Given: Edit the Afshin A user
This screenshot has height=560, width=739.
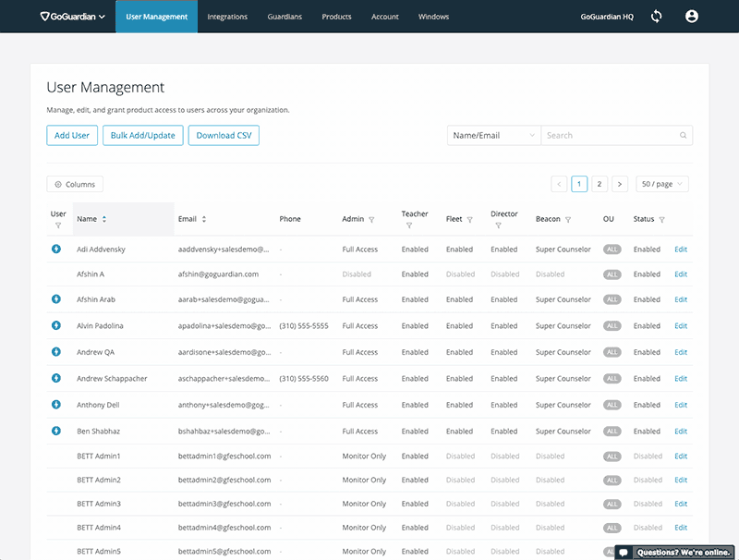Looking at the screenshot, I should pos(681,274).
